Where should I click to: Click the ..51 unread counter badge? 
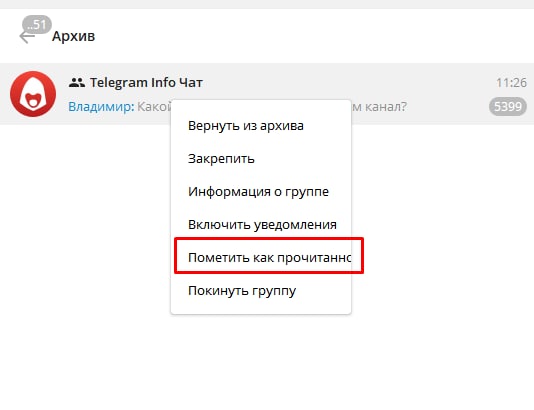(x=37, y=25)
